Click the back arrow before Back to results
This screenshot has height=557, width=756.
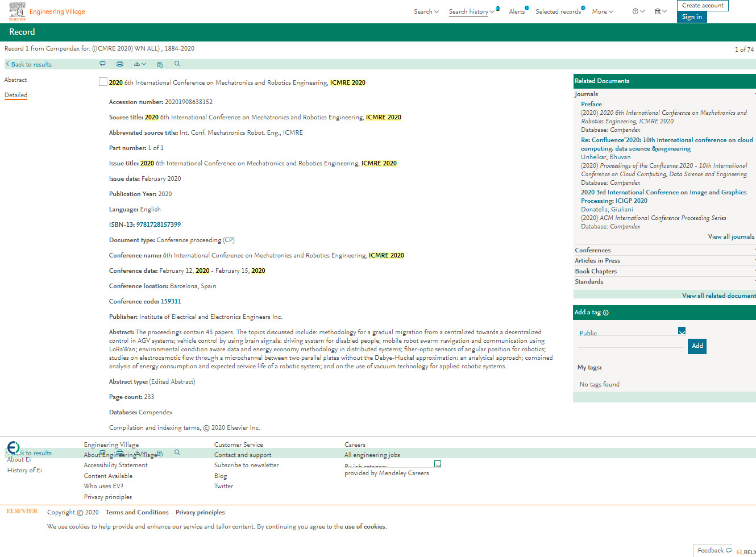tap(7, 64)
